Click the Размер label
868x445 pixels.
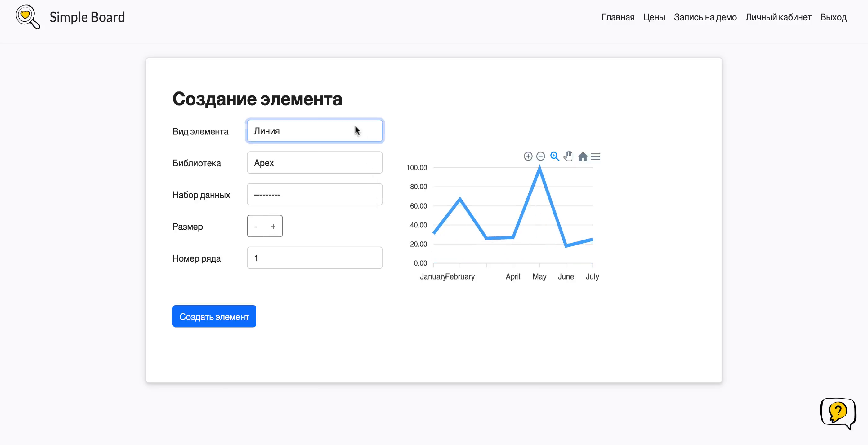(x=188, y=227)
